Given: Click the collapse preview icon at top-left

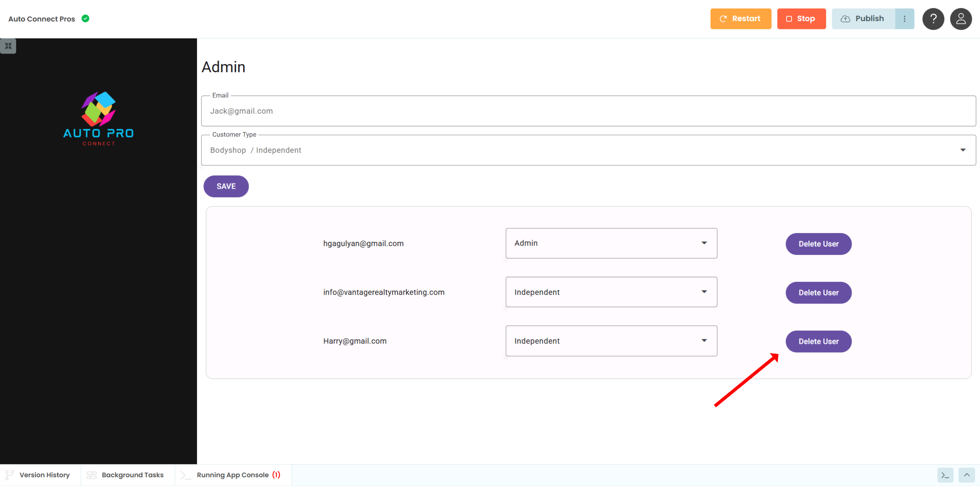Looking at the screenshot, I should (x=8, y=46).
